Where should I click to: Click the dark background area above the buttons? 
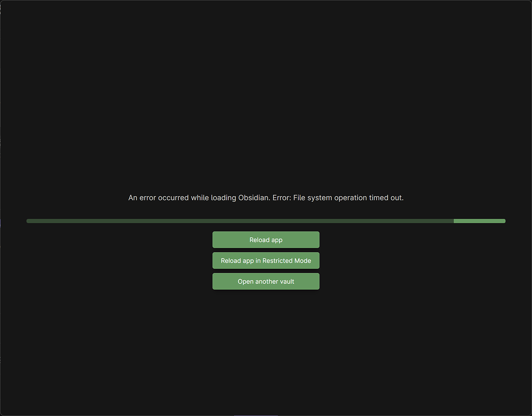(266, 130)
